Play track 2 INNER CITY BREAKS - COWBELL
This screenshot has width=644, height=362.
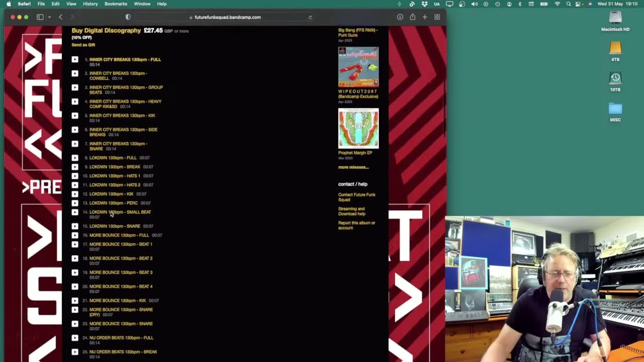point(75,73)
